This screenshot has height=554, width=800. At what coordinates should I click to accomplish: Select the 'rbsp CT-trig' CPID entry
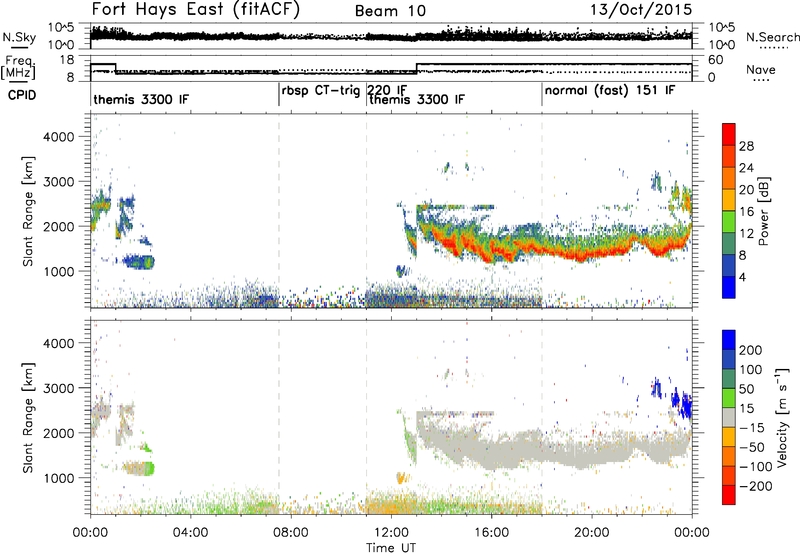click(321, 91)
